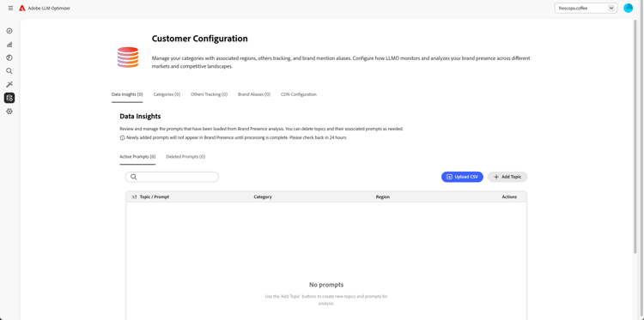This screenshot has width=644, height=320.
Task: Select the Active Prompts (0) tab
Action: point(137,157)
